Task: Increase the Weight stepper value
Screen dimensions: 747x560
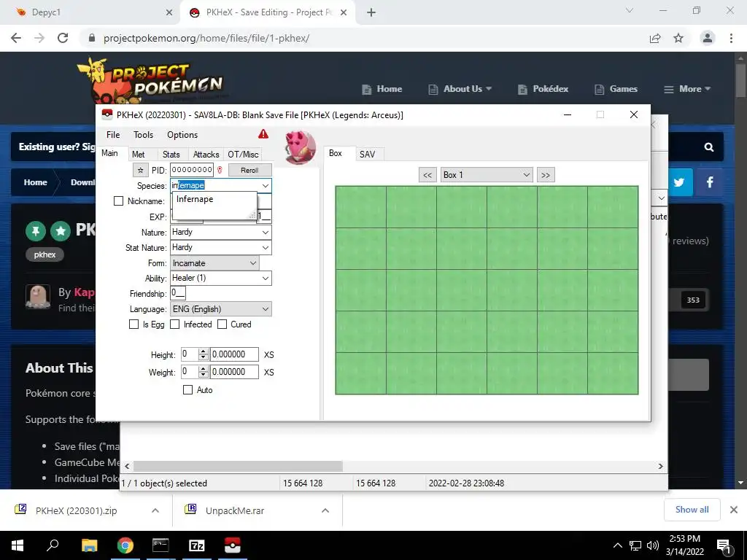Action: [204, 369]
